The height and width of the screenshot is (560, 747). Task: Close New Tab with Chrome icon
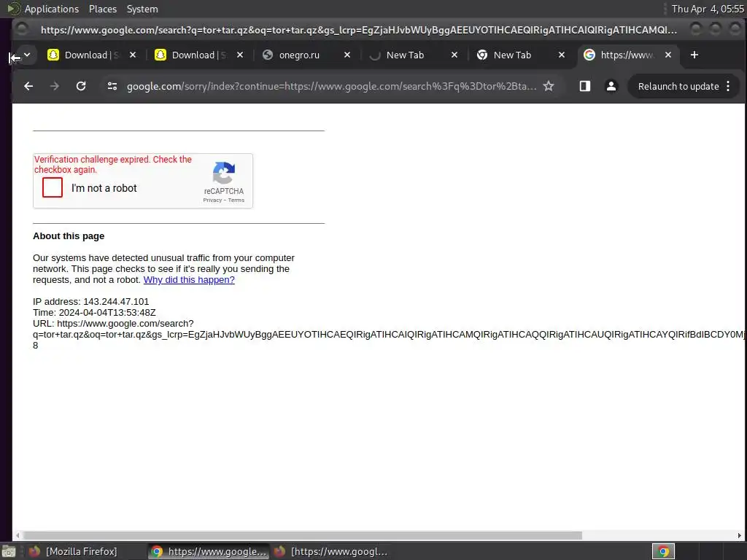tap(562, 55)
